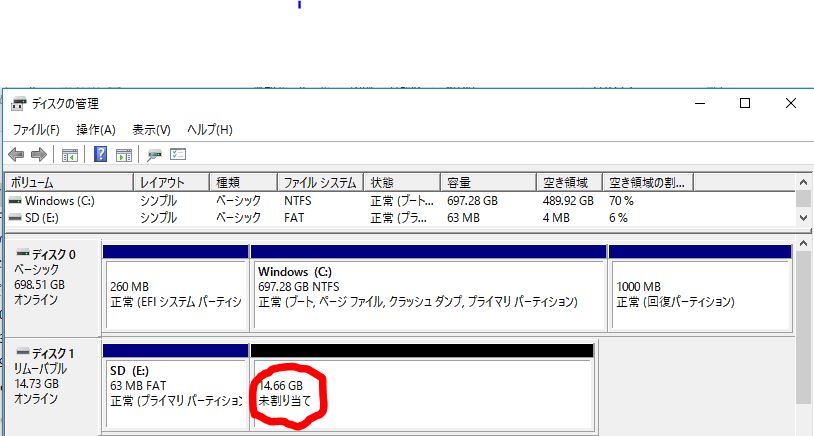Viewport: 814px width, 436px height.
Task: Click the 697.28 GB capacity cell
Action: coord(472,200)
